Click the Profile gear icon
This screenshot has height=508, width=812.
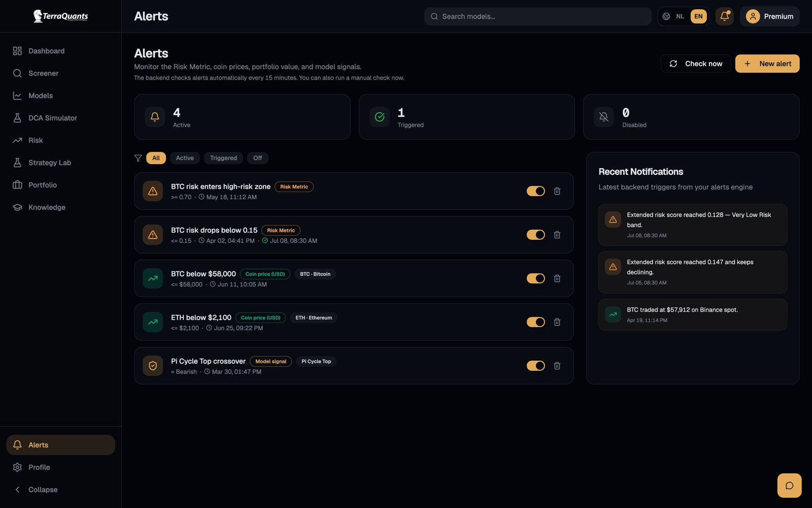pos(17,467)
